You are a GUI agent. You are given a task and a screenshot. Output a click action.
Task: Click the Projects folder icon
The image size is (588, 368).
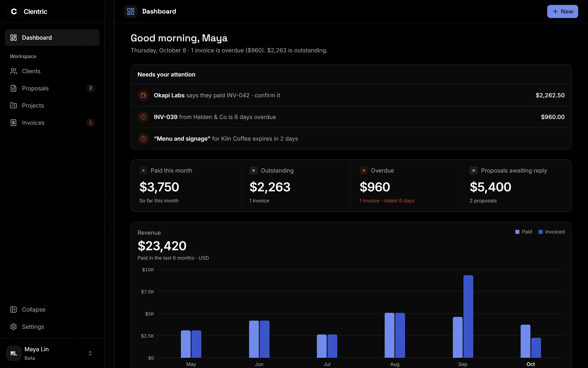coord(13,105)
